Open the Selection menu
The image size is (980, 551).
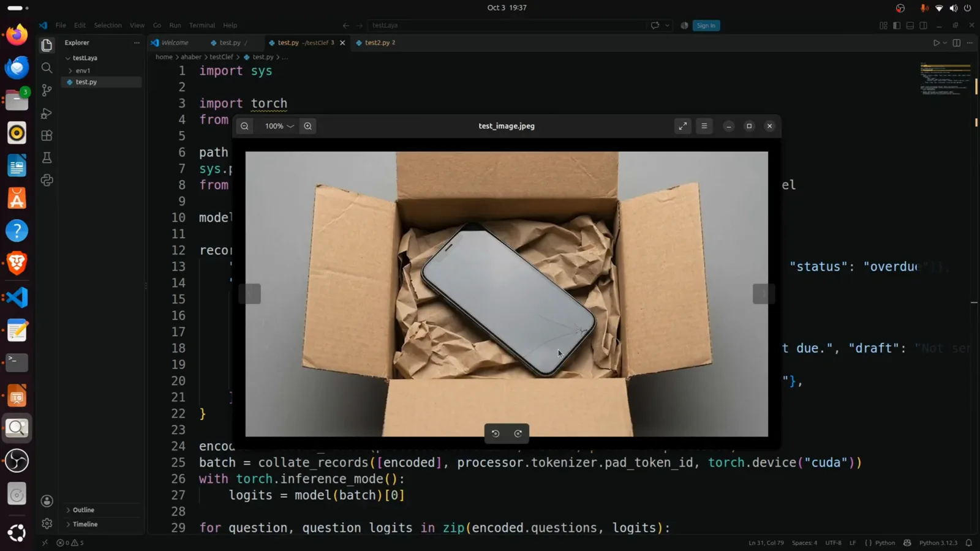pyautogui.click(x=108, y=26)
